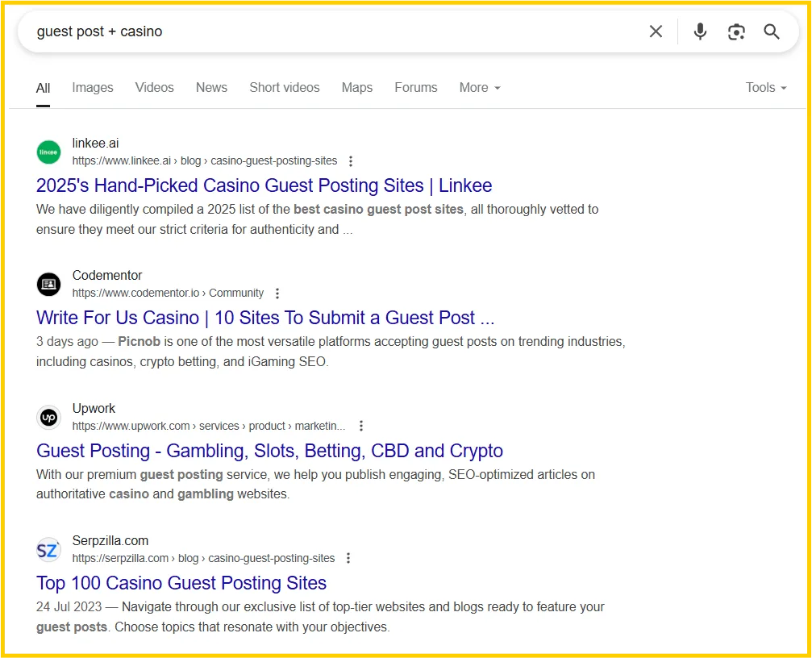Viewport: 812px width, 658px height.
Task: Open the Forums tab
Action: pyautogui.click(x=415, y=88)
